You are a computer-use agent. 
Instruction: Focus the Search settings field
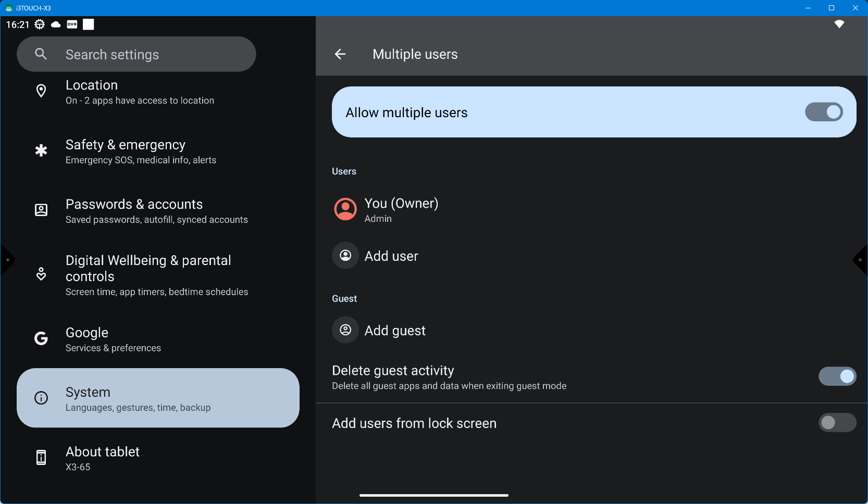pyautogui.click(x=146, y=55)
